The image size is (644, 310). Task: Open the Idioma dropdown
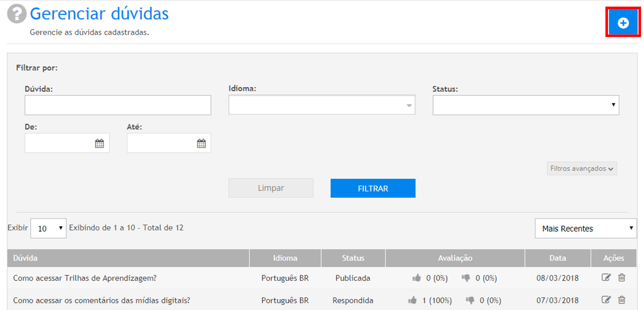(321, 105)
